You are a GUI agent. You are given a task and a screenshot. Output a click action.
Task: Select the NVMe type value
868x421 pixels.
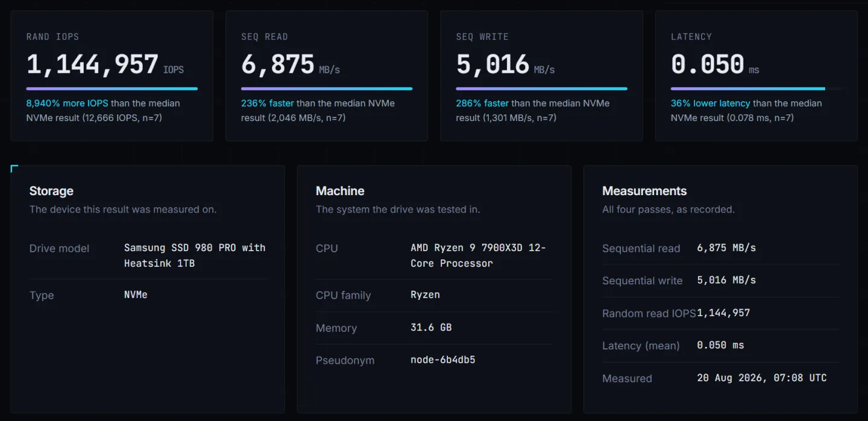[x=136, y=295]
